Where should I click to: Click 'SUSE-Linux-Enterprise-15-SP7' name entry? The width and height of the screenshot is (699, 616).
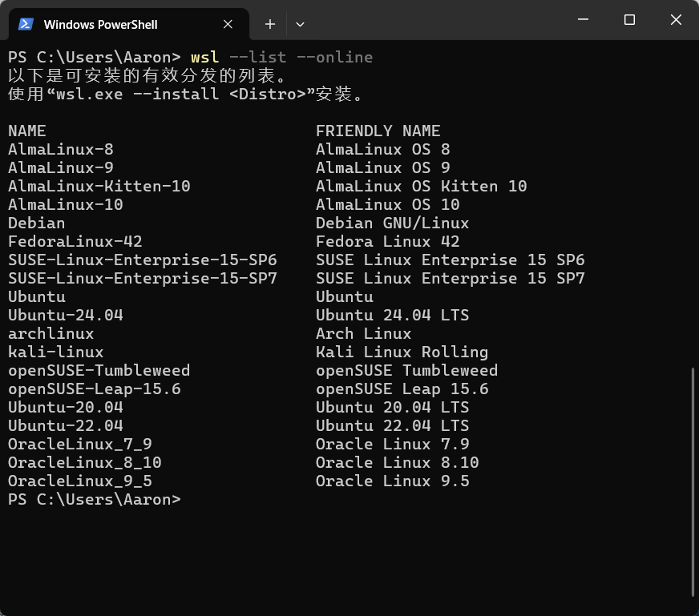click(142, 279)
